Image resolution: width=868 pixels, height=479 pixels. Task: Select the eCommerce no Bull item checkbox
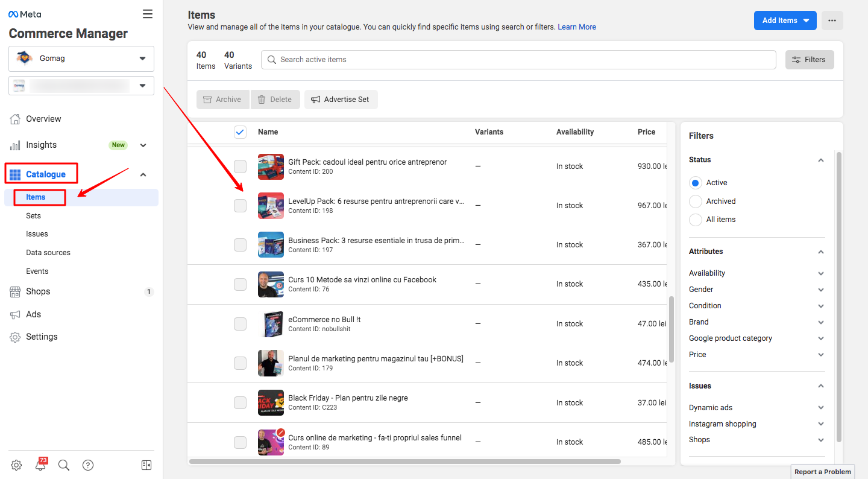click(x=240, y=324)
